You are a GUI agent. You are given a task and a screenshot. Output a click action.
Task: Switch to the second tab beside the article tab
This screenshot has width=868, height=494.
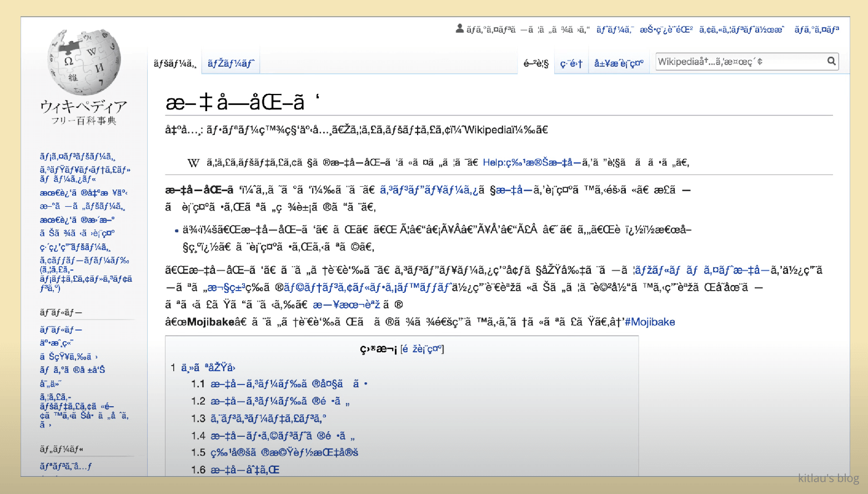[x=230, y=63]
